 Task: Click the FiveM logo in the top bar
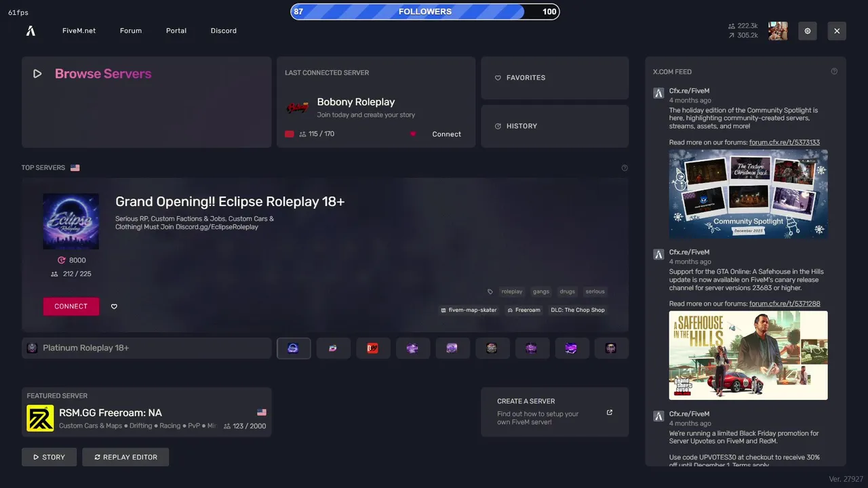(31, 30)
